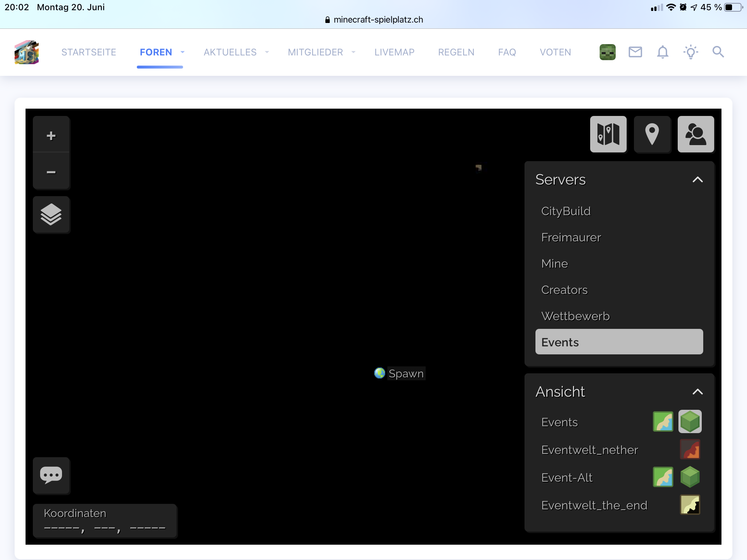
Task: Zoom in with the plus button
Action: tap(51, 136)
